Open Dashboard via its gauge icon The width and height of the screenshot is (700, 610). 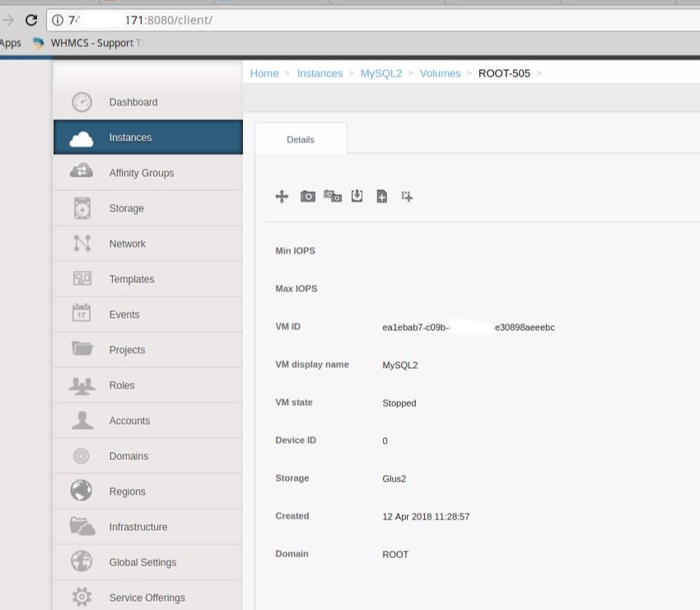click(82, 102)
